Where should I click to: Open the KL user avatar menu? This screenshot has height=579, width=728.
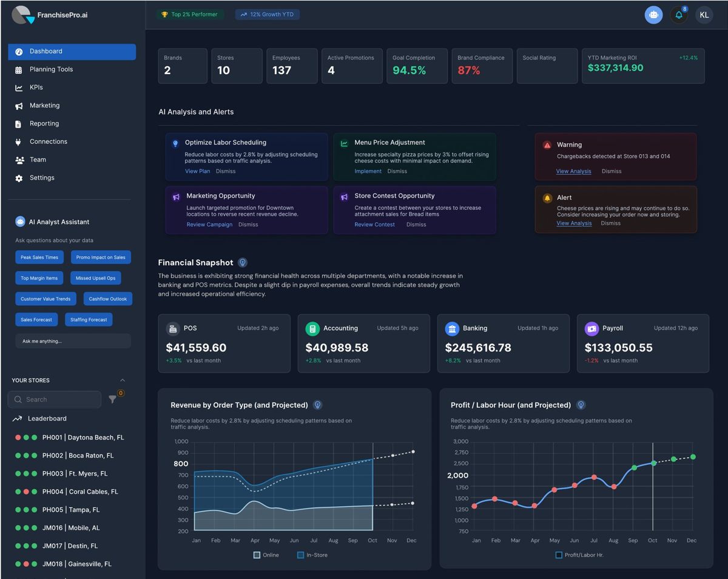point(704,15)
